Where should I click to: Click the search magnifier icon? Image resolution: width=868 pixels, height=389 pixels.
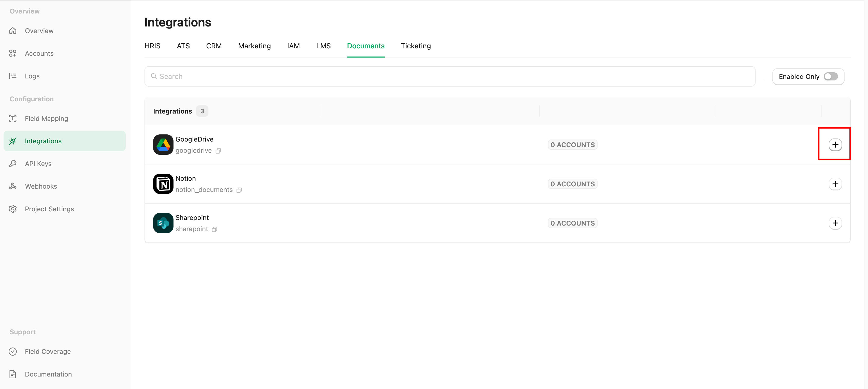tap(154, 76)
